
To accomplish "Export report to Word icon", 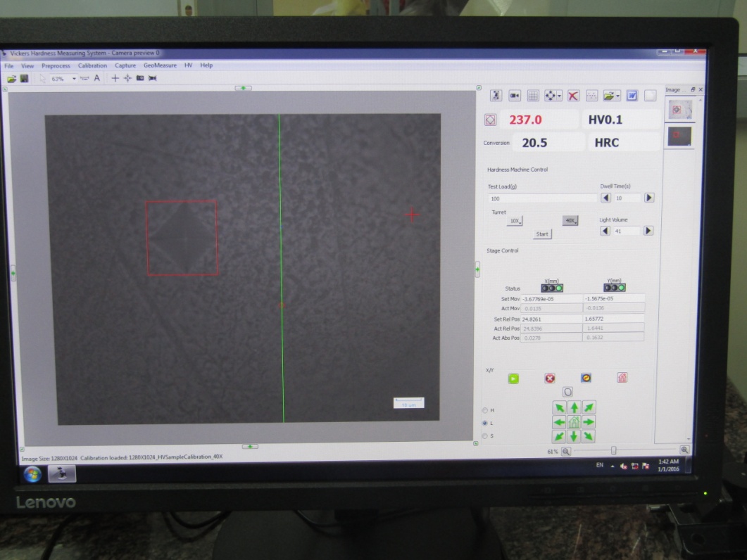I will 632,96.
